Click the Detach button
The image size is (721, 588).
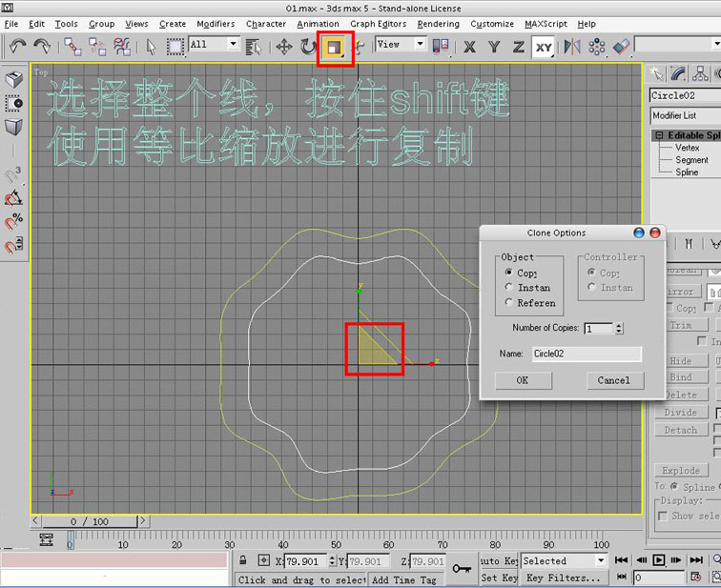[681, 430]
